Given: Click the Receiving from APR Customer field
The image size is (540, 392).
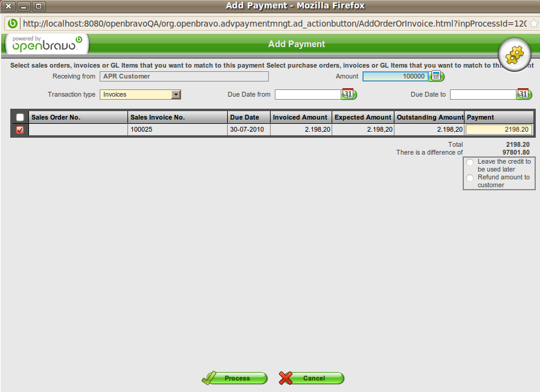Looking at the screenshot, I should 184,76.
